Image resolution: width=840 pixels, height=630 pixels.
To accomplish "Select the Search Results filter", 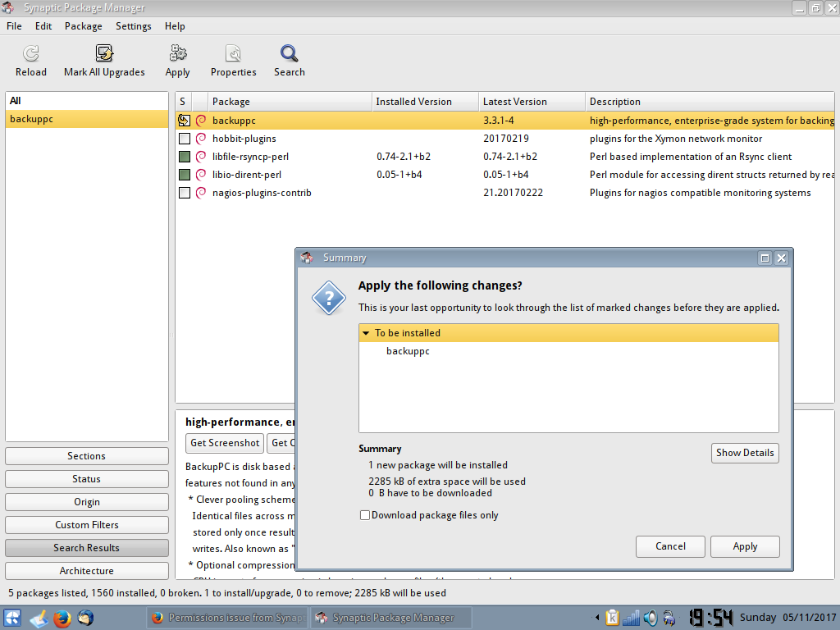I will pos(87,548).
